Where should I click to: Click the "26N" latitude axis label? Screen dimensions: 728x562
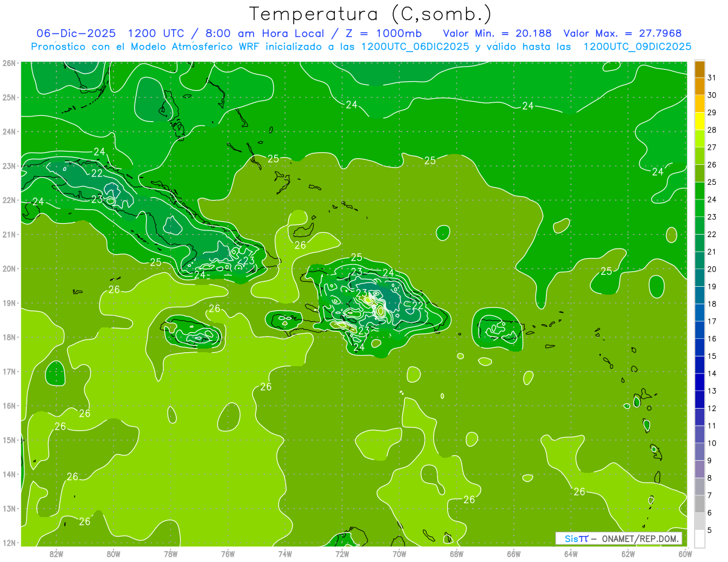pos(9,63)
